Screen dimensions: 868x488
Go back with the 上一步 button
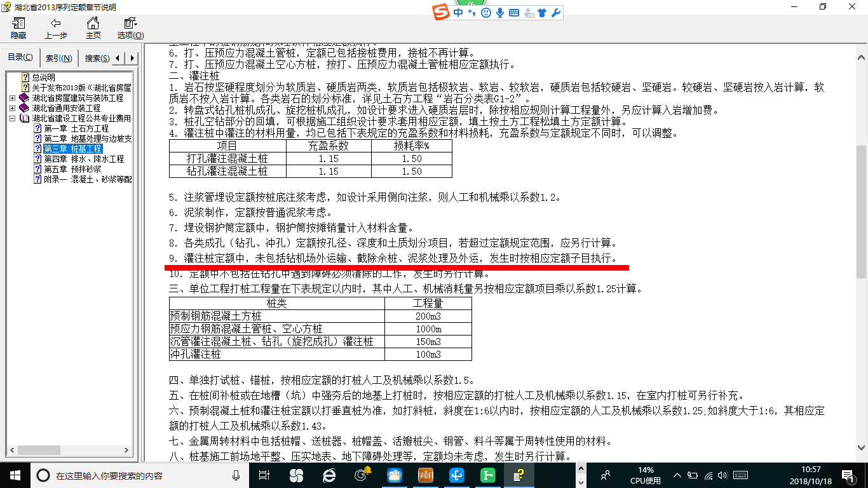[56, 29]
